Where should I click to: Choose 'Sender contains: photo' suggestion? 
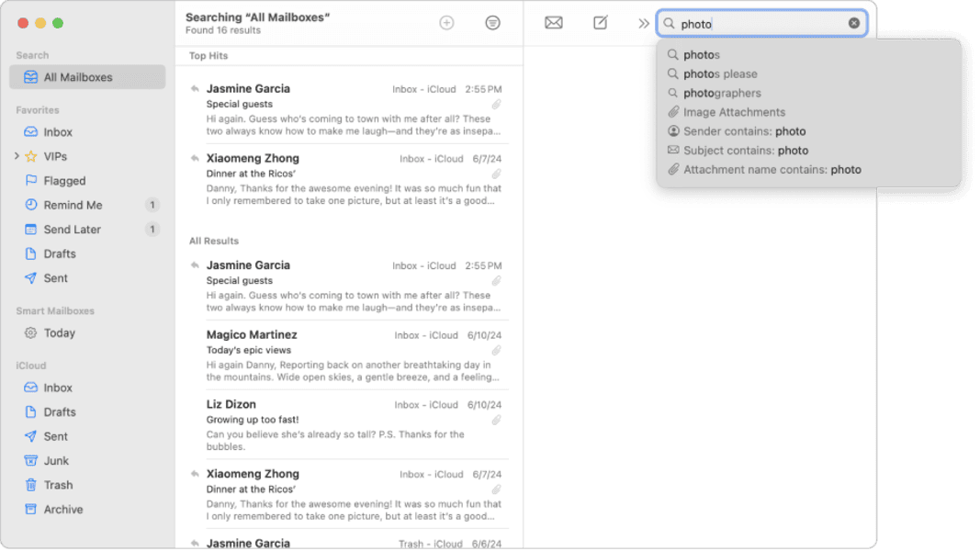pyautogui.click(x=746, y=131)
